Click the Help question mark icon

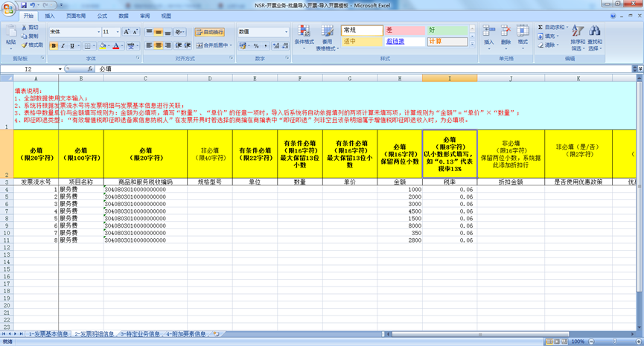(613, 16)
